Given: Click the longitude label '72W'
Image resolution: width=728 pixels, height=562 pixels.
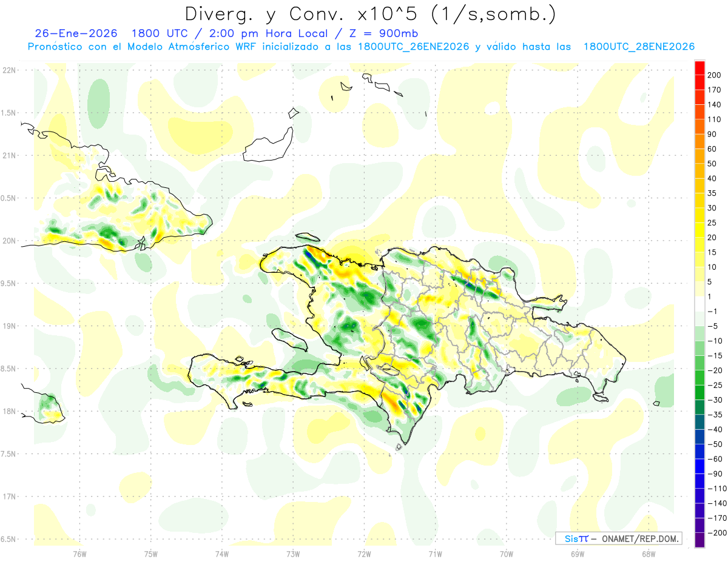Looking at the screenshot, I should 364,554.
